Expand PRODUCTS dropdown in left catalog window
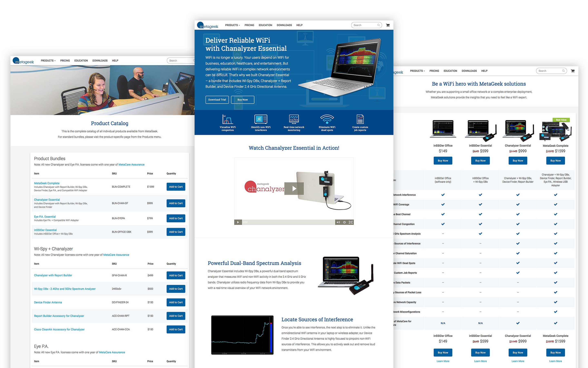 click(48, 61)
